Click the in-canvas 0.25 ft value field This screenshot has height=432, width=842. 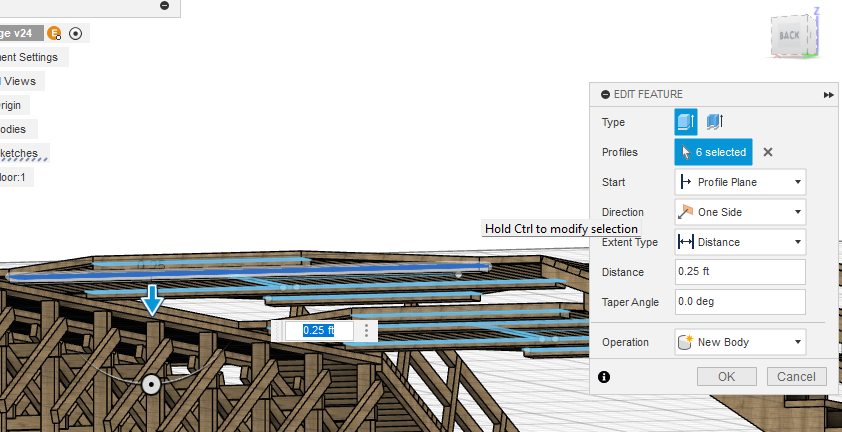coord(319,330)
